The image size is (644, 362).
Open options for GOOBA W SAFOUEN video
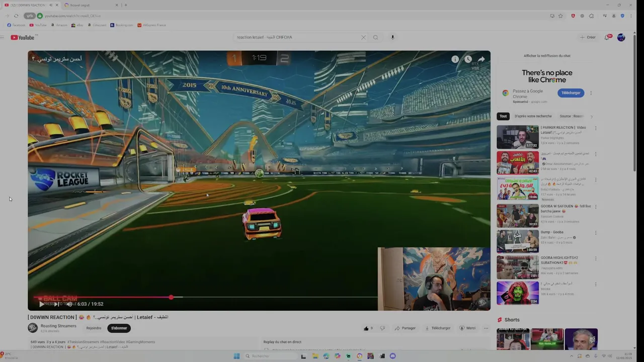tap(596, 207)
